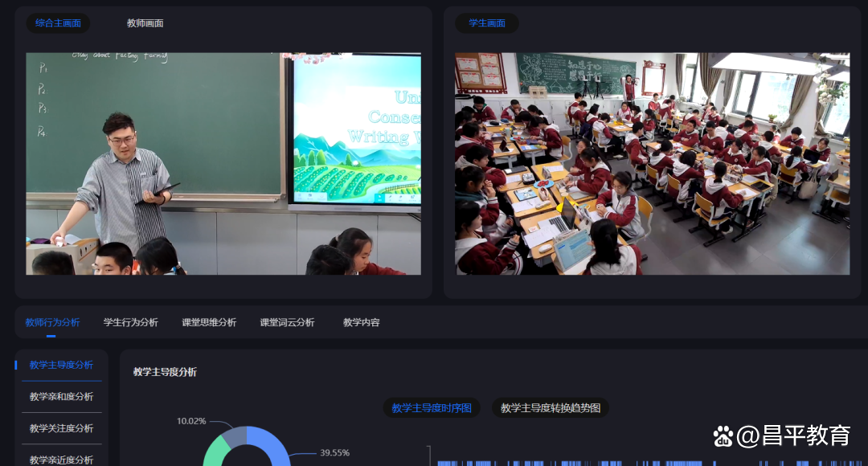Choose 教学亲和度分析 in the sidebar
The width and height of the screenshot is (868, 466).
(61, 396)
